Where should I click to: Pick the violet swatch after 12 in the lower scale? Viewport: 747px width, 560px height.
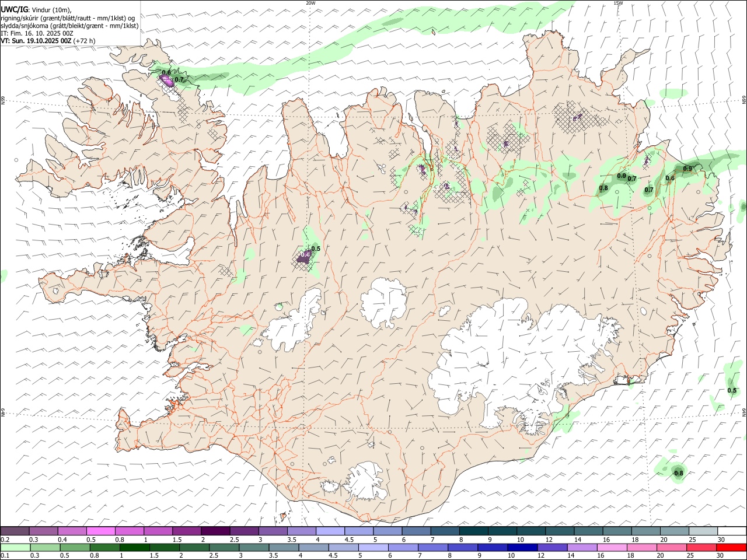[551, 547]
